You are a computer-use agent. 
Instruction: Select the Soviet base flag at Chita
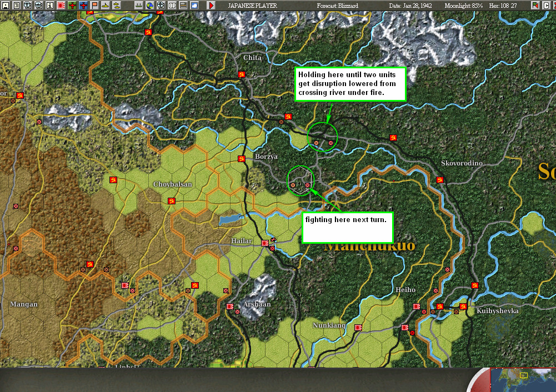point(242,74)
